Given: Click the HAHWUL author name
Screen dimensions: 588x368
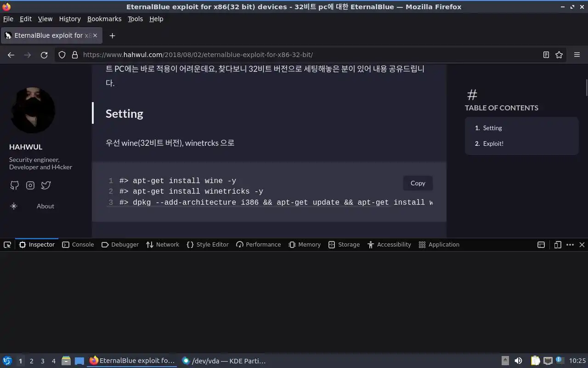Looking at the screenshot, I should 26,147.
